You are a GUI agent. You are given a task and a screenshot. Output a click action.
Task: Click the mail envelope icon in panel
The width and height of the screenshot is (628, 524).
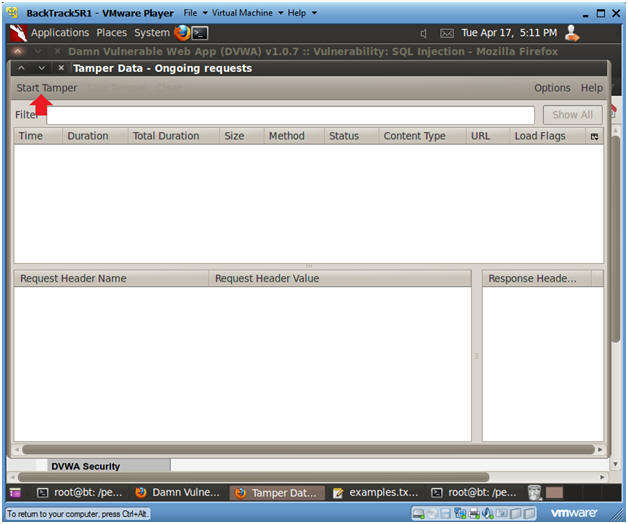click(447, 34)
